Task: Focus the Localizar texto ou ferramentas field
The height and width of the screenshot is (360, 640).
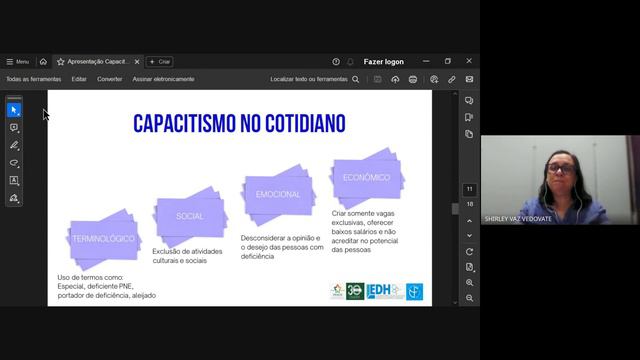Action: pos(309,79)
